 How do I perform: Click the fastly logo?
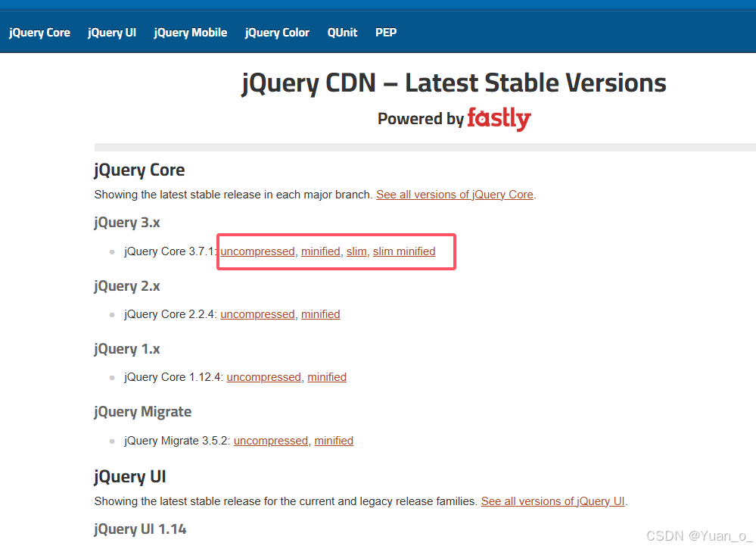(x=499, y=119)
